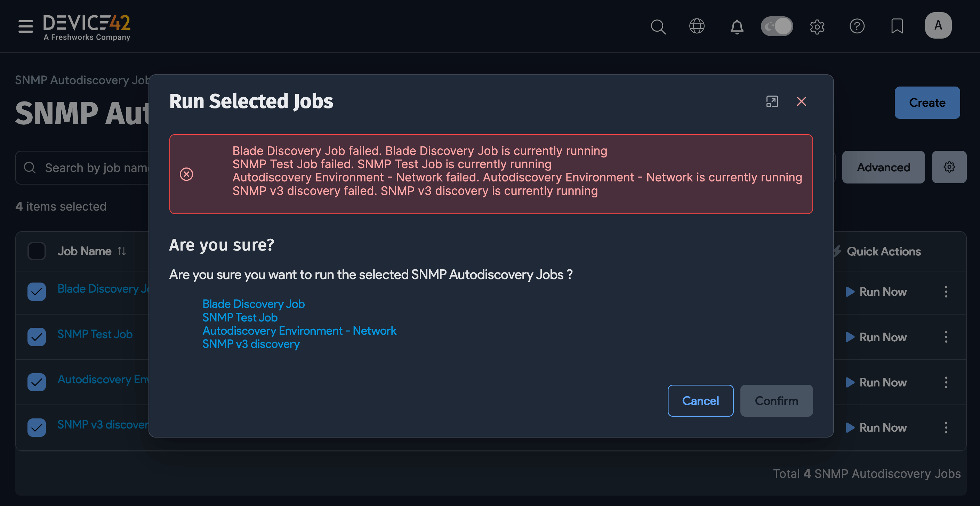Open the user avatar A menu
Image resolution: width=980 pixels, height=506 pixels.
coord(938,25)
